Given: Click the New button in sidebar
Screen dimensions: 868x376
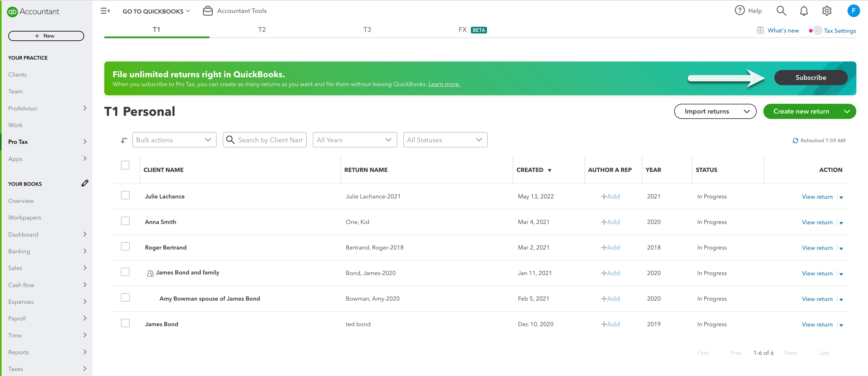Looking at the screenshot, I should (x=46, y=36).
